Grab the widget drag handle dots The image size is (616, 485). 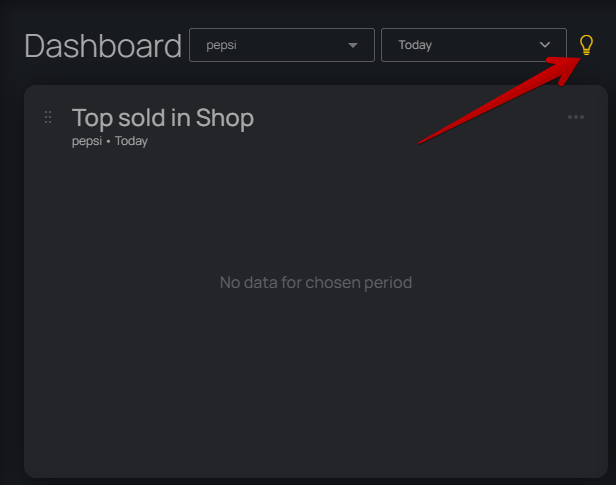point(48,118)
